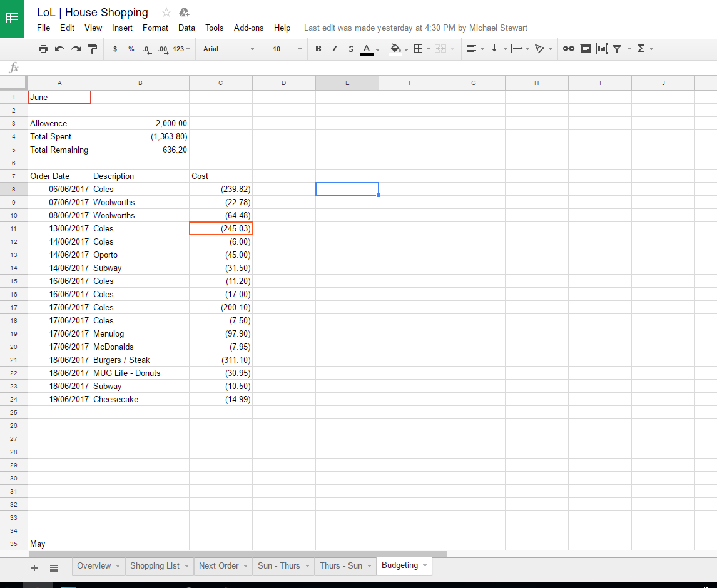Screen dimensions: 717x588
Task: Format as currency with dollar icon
Action: (114, 49)
